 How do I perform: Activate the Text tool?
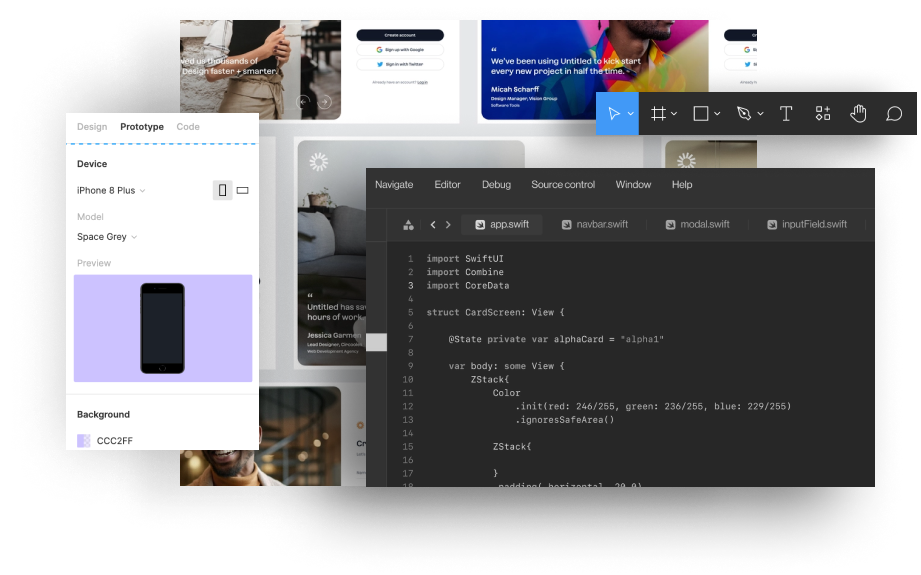pyautogui.click(x=786, y=114)
